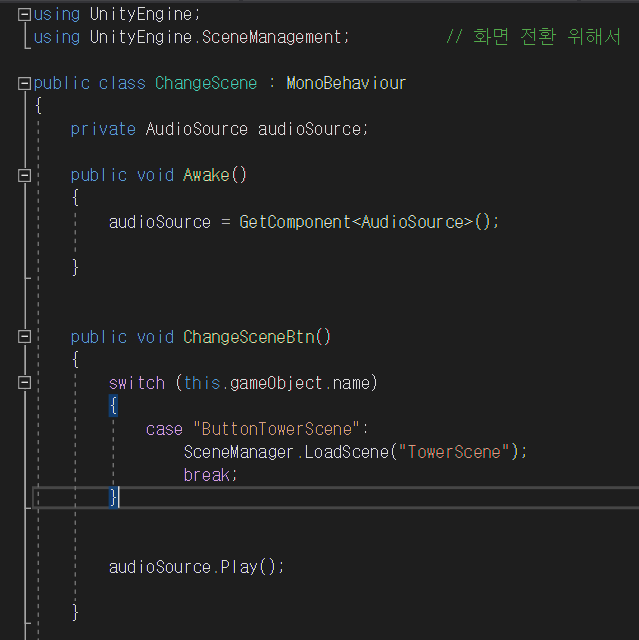639x640 pixels.
Task: Click the Korean comment after SceneManagement
Action: (532, 37)
